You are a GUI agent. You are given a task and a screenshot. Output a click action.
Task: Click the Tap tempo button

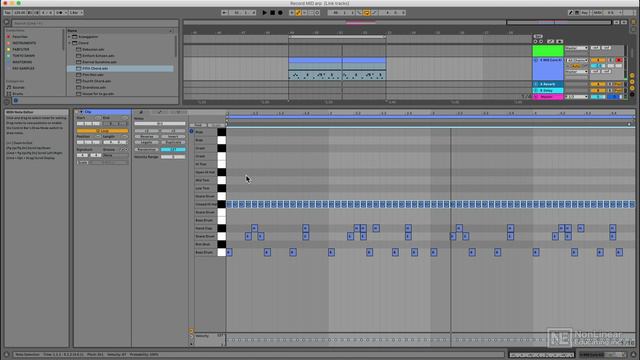click(x=7, y=13)
